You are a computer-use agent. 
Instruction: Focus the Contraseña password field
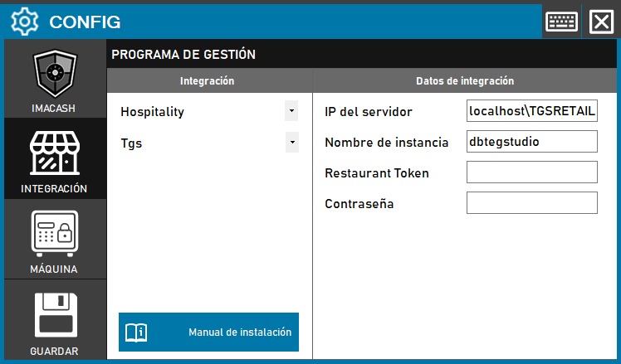click(x=531, y=203)
